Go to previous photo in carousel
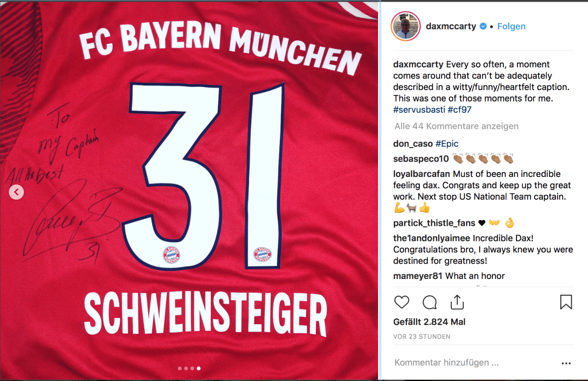Screen dimensions: 588x381 click(x=16, y=192)
